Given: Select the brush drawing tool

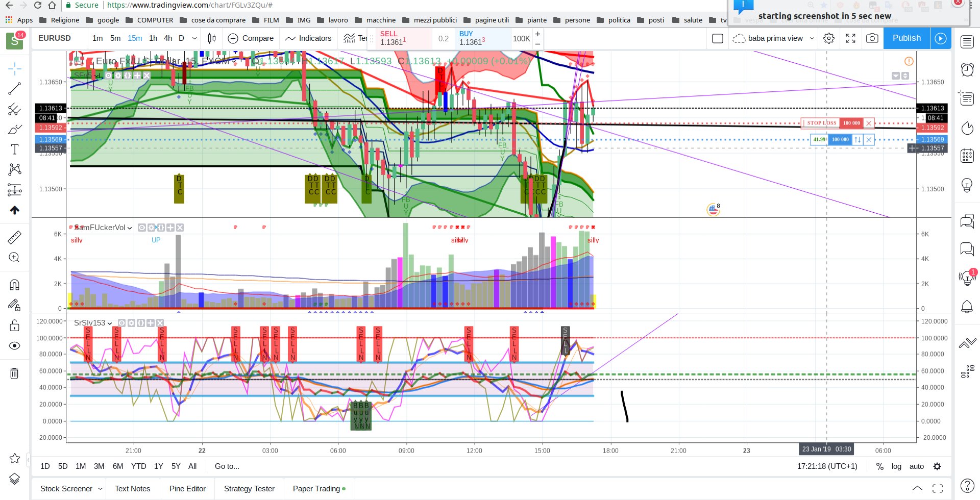Looking at the screenshot, I should coord(15,129).
